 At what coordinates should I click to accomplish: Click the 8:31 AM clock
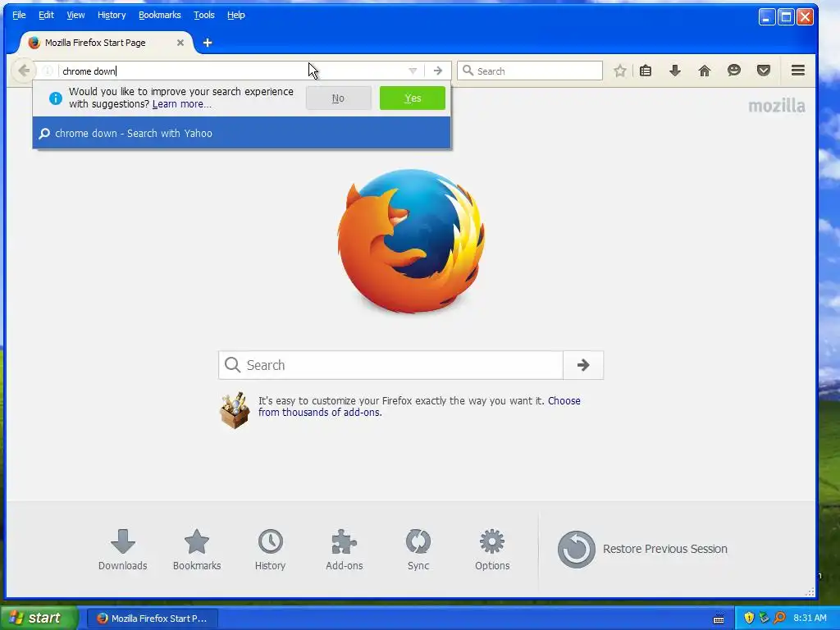coord(810,619)
